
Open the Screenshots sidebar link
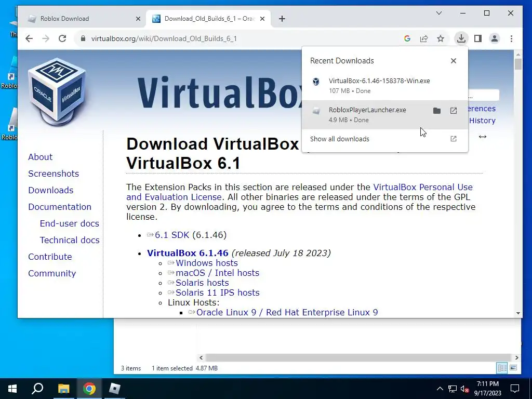tap(54, 174)
